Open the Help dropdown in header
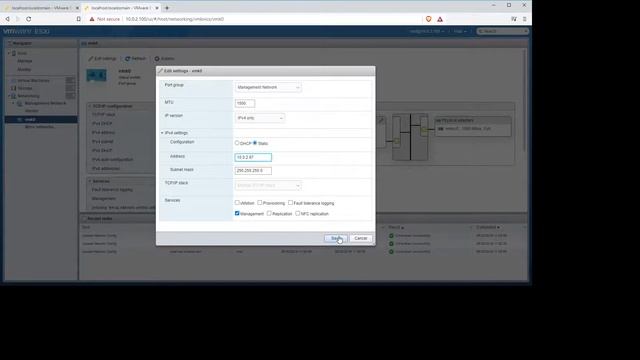640x360 pixels. tap(460, 31)
